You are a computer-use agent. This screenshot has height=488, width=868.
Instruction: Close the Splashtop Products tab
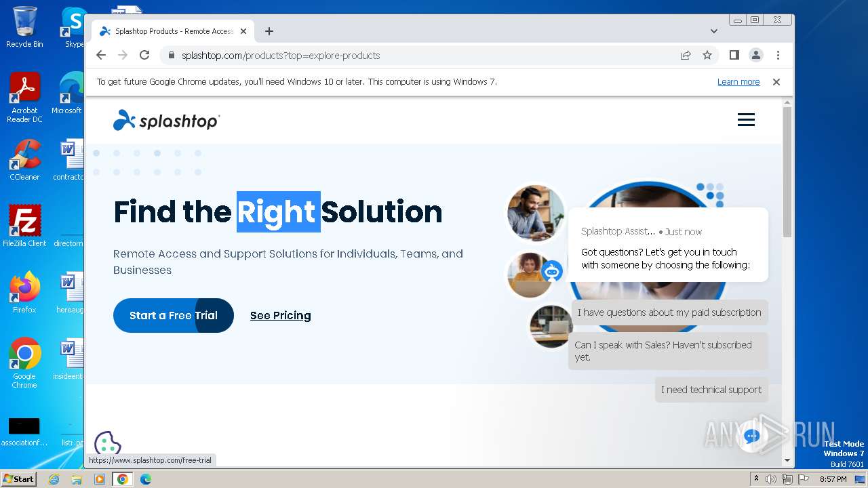click(x=243, y=31)
